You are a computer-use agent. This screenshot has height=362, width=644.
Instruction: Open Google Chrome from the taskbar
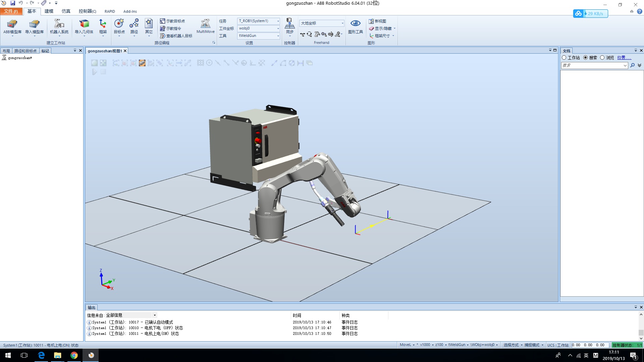point(74,355)
